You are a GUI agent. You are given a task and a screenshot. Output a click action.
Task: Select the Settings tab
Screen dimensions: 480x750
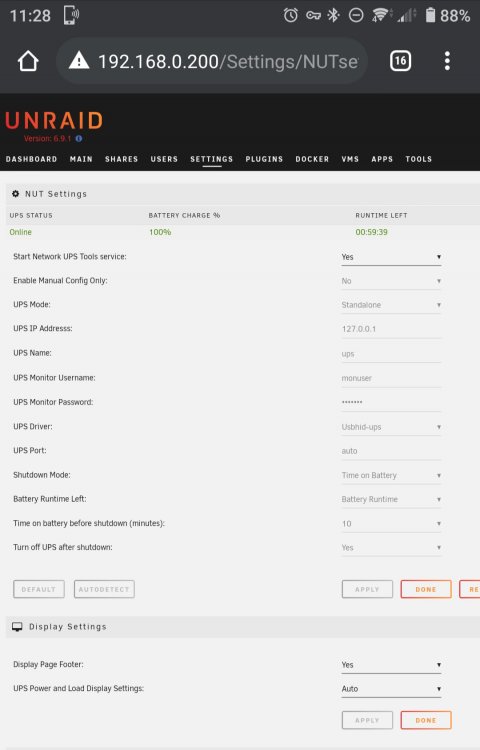pos(212,159)
